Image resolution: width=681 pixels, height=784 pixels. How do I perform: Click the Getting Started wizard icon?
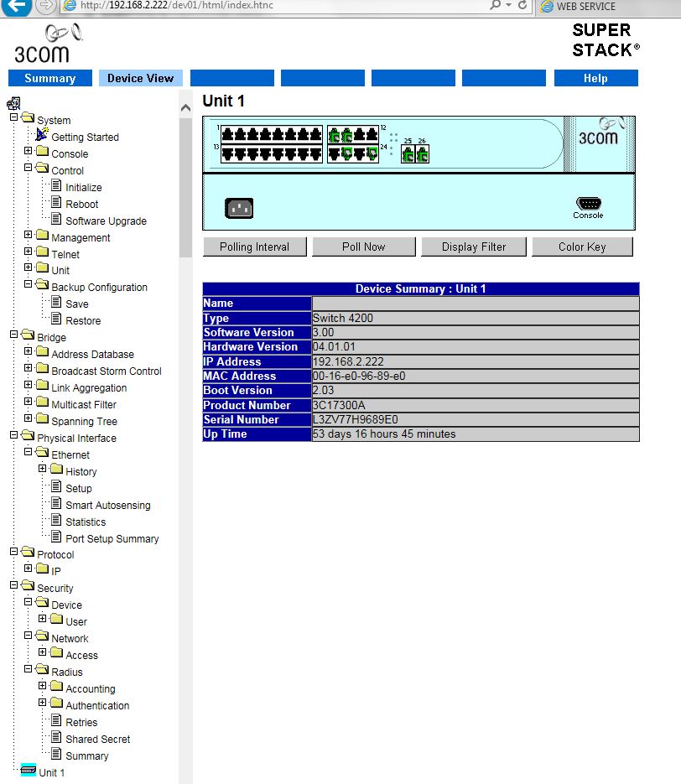click(42, 134)
